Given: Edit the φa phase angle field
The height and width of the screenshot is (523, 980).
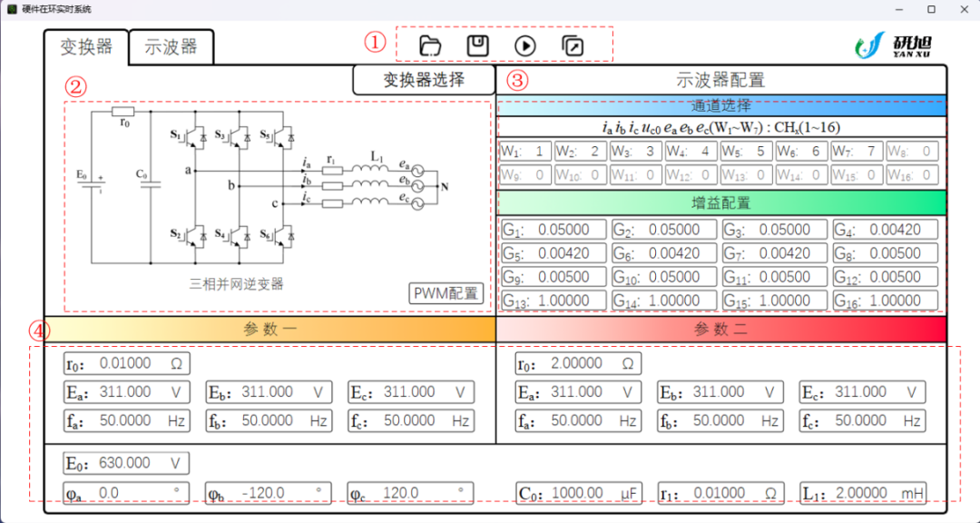Looking at the screenshot, I should point(127,493).
